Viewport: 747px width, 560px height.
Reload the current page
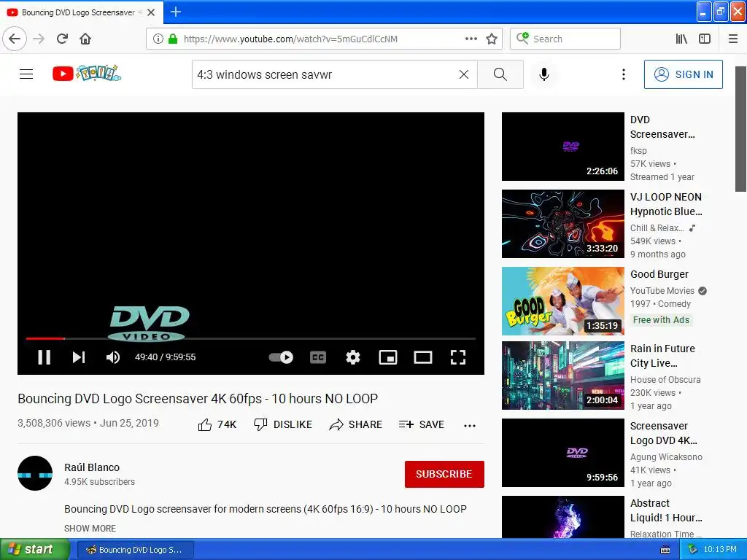[62, 39]
